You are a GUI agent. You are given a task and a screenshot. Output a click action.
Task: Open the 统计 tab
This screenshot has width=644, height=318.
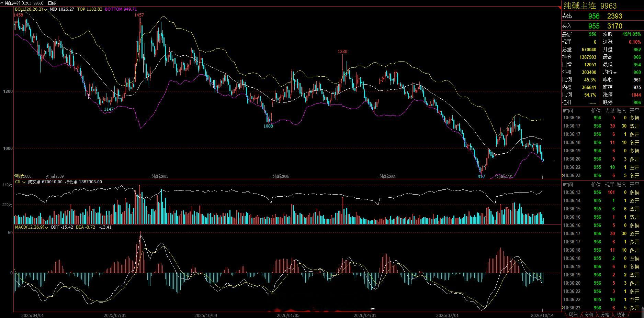click(621, 315)
